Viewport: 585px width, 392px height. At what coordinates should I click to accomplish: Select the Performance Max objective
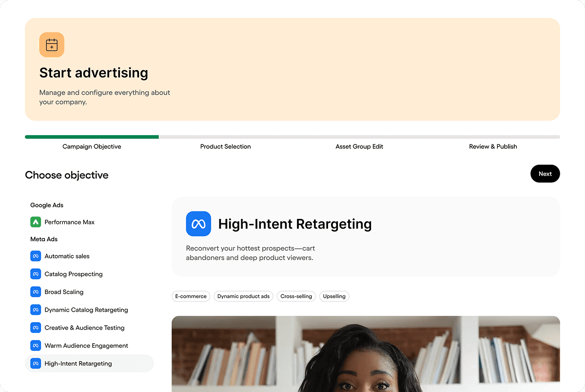[x=89, y=222]
